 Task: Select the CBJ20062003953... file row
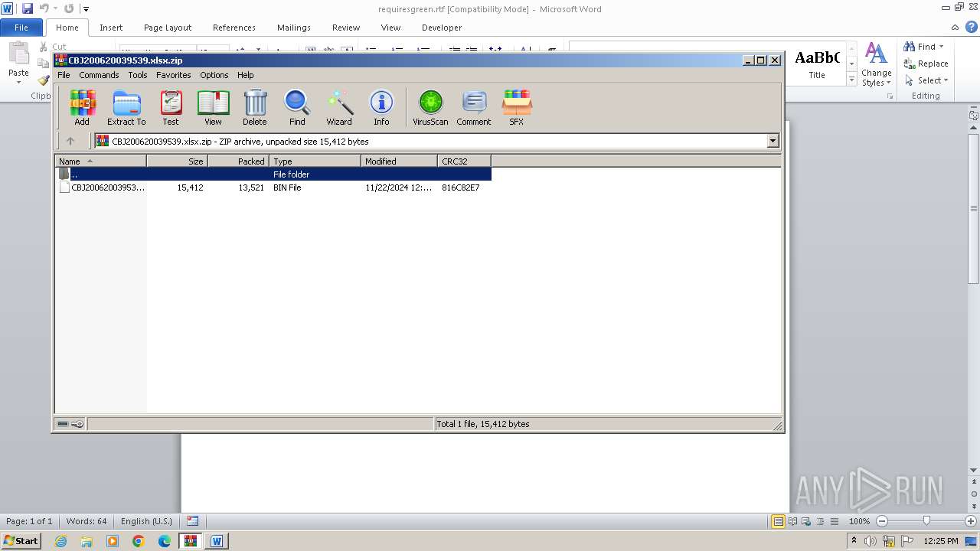(273, 187)
